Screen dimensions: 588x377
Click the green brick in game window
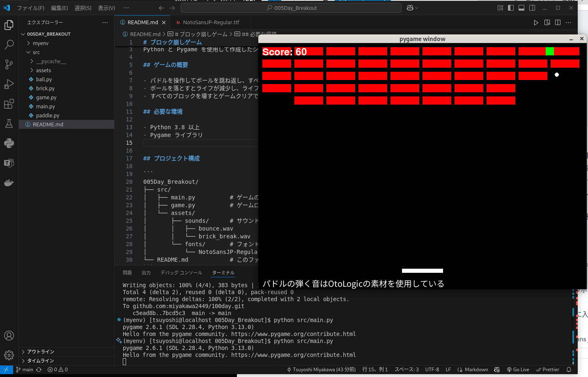tap(550, 51)
